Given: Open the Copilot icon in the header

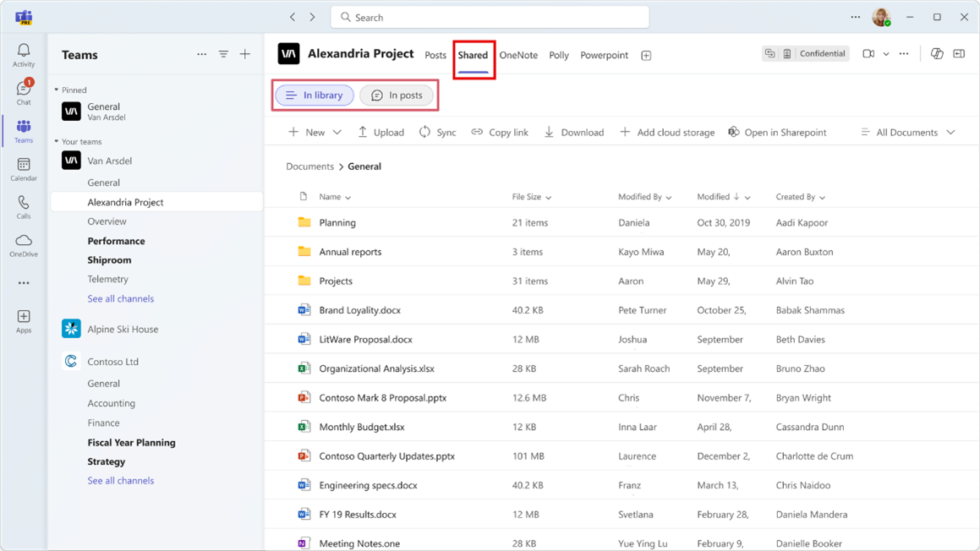Looking at the screenshot, I should 936,54.
